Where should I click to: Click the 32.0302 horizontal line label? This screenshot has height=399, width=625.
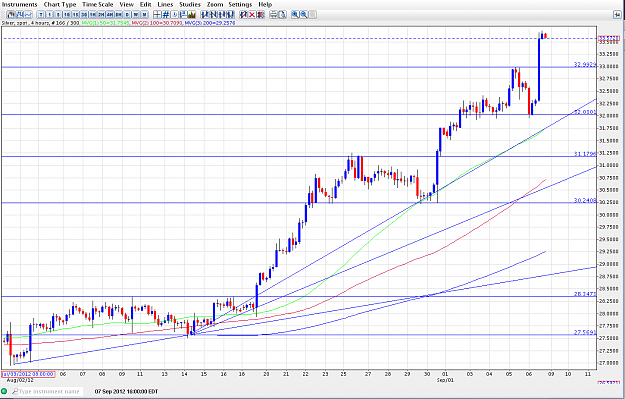click(585, 112)
